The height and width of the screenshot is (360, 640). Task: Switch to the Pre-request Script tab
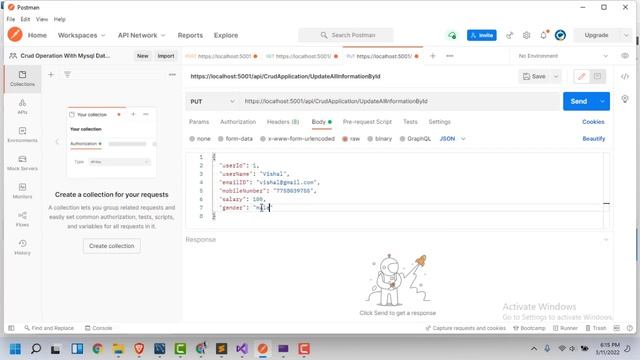pyautogui.click(x=367, y=122)
